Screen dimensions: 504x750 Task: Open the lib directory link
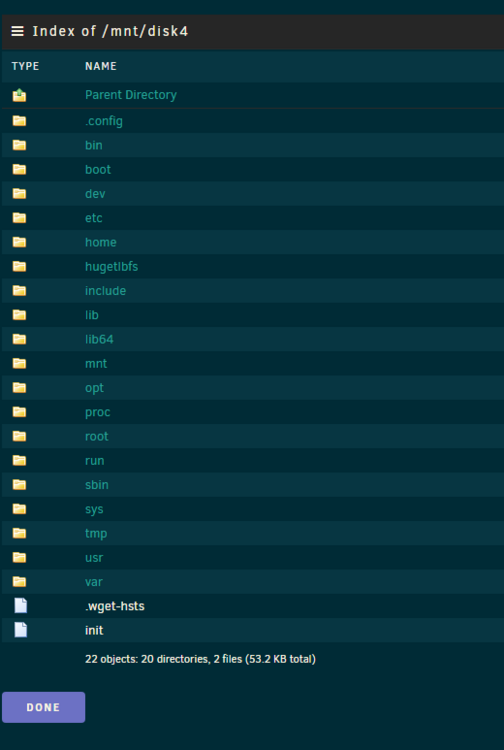[92, 315]
